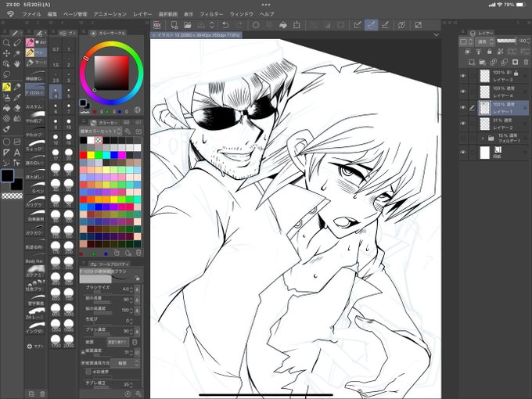Open 紙質適用方法 dropdown
This screenshot has height=399, width=532.
125,363
